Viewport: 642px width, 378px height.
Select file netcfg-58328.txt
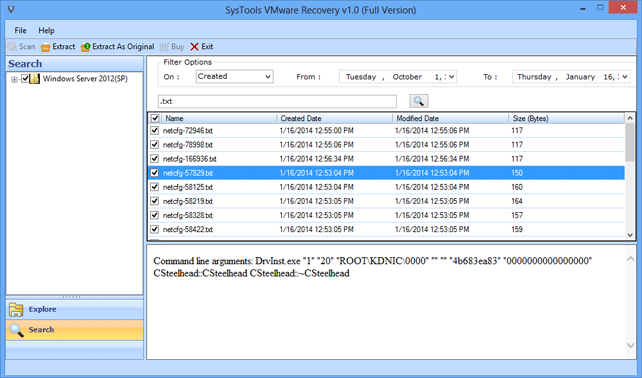(x=188, y=215)
